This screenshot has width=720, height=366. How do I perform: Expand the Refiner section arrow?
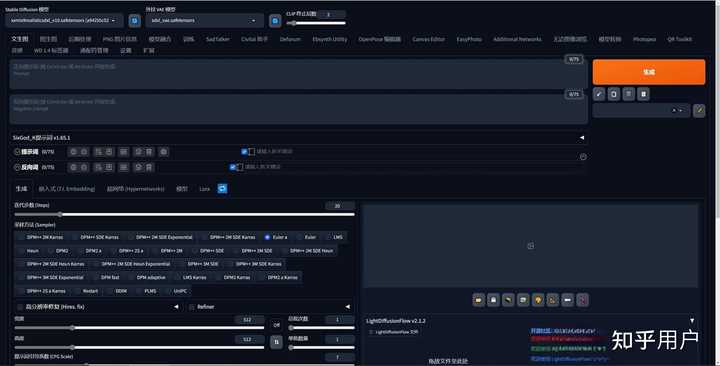[348, 307]
